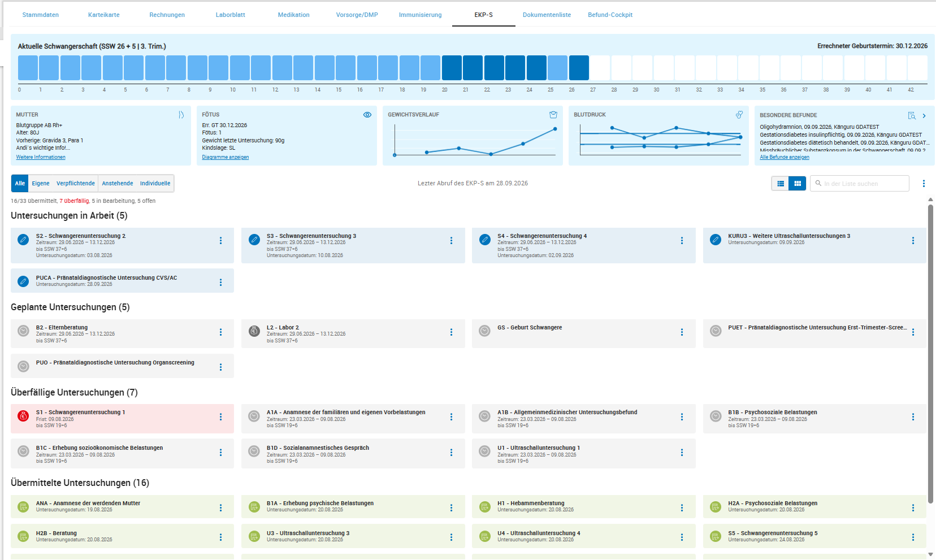Open the blood pressure icon in the Blutdruck panel
The width and height of the screenshot is (936, 560).
[739, 115]
